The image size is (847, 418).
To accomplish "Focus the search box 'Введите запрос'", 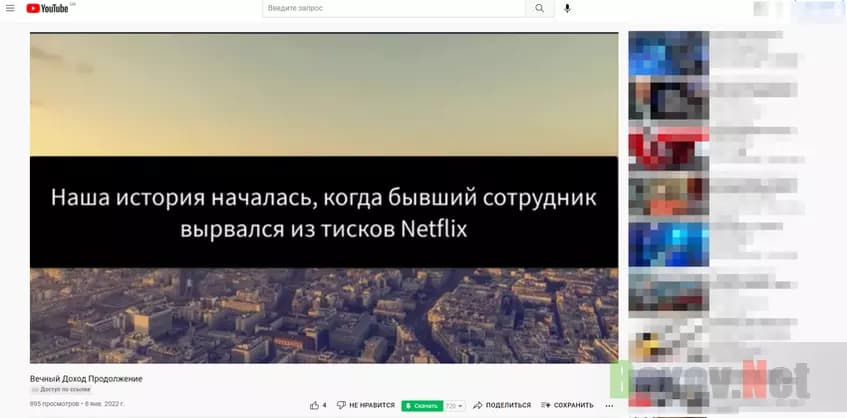I will click(x=394, y=8).
